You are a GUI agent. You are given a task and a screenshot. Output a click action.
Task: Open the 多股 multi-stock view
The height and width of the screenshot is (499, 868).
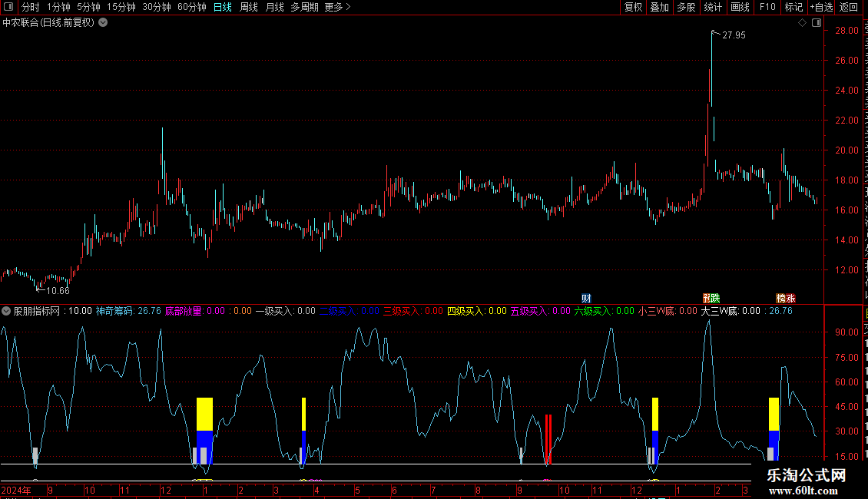coord(686,7)
